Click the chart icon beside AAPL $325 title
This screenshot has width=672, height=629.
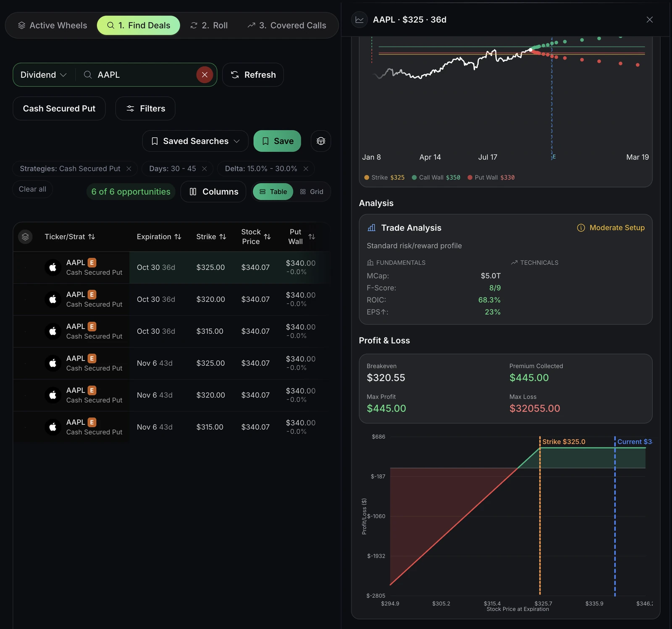coord(360,20)
